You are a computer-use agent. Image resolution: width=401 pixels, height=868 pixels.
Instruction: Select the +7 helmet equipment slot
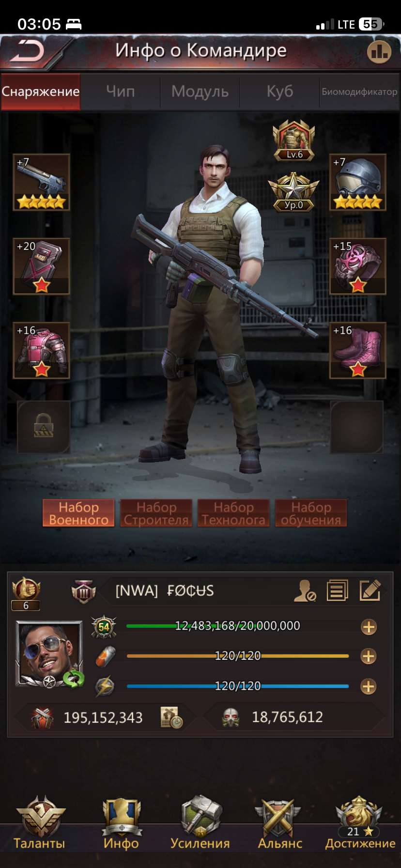357,182
